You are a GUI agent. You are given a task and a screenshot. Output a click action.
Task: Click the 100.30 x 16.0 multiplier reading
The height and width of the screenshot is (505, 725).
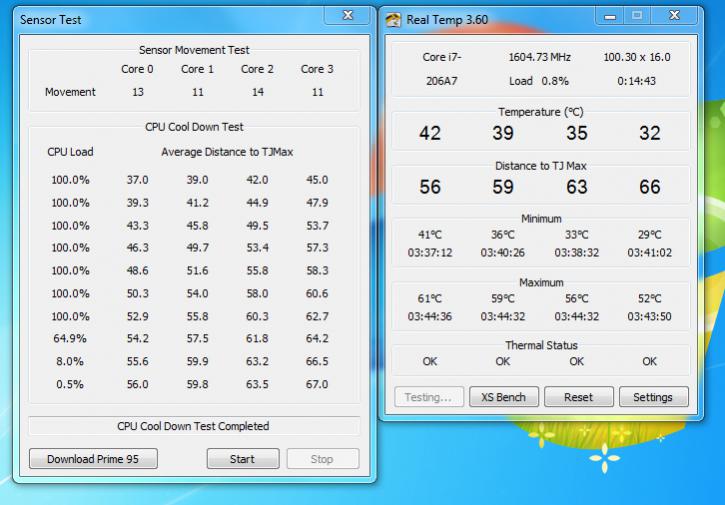point(637,57)
